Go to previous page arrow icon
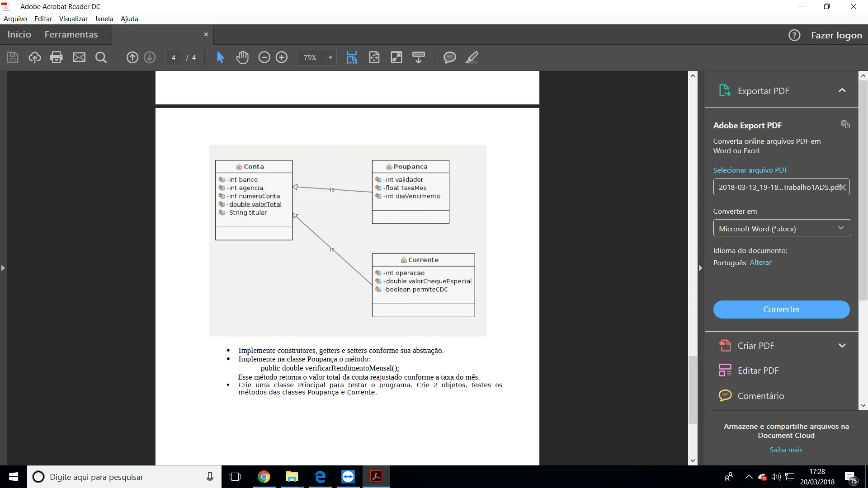868x488 pixels. 132,57
